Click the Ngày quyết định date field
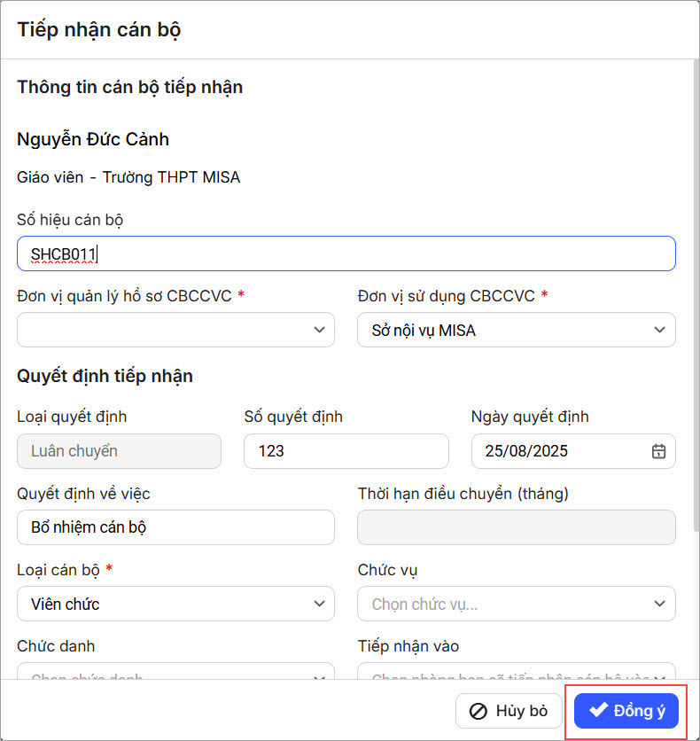 point(560,451)
